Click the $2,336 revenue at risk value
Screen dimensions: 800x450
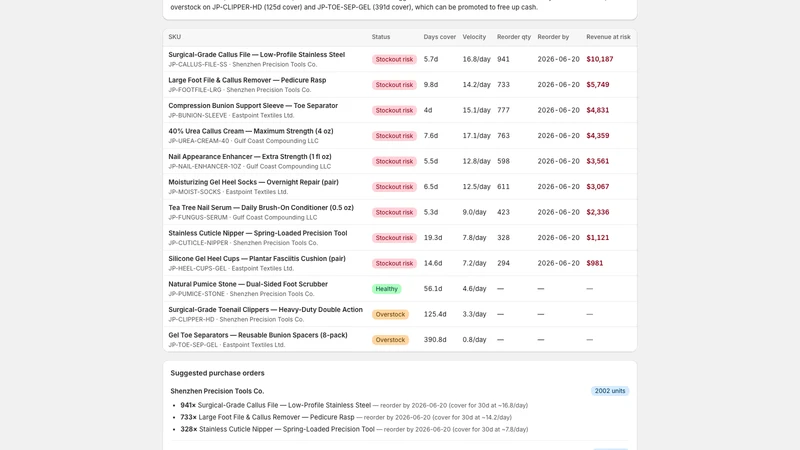pos(598,212)
